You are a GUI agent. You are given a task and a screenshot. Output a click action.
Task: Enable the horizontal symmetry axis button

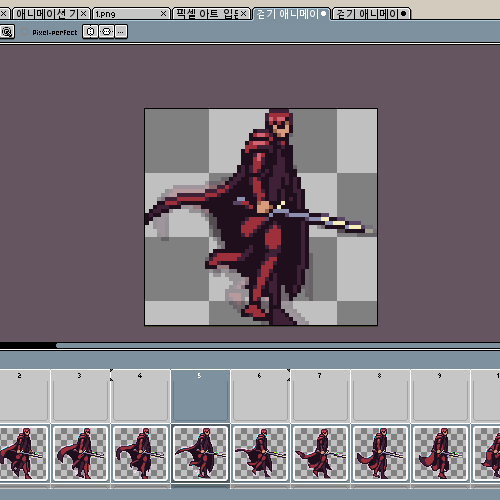tap(106, 32)
